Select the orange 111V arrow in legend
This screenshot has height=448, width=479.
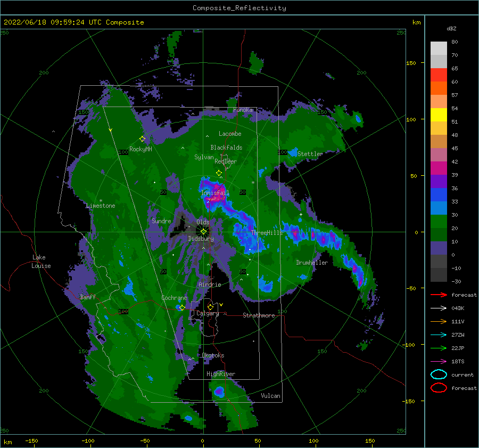439,321
